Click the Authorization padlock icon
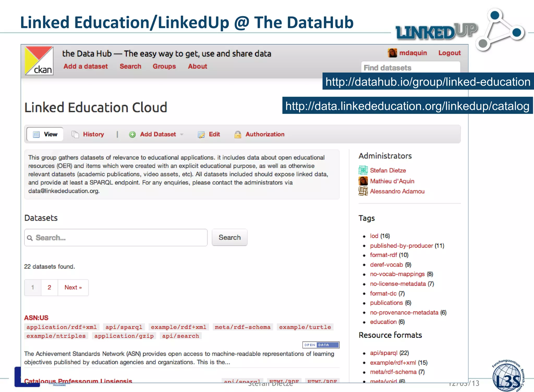 pos(238,134)
